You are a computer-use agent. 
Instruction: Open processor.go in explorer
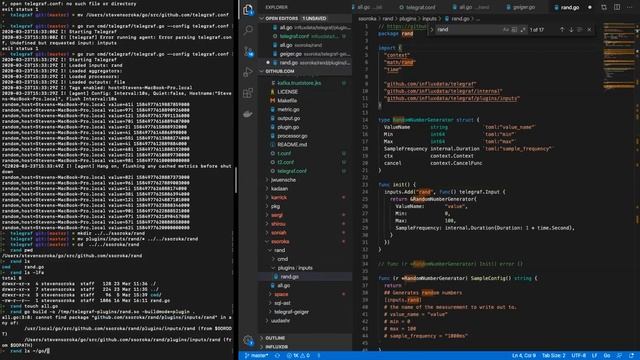point(292,136)
